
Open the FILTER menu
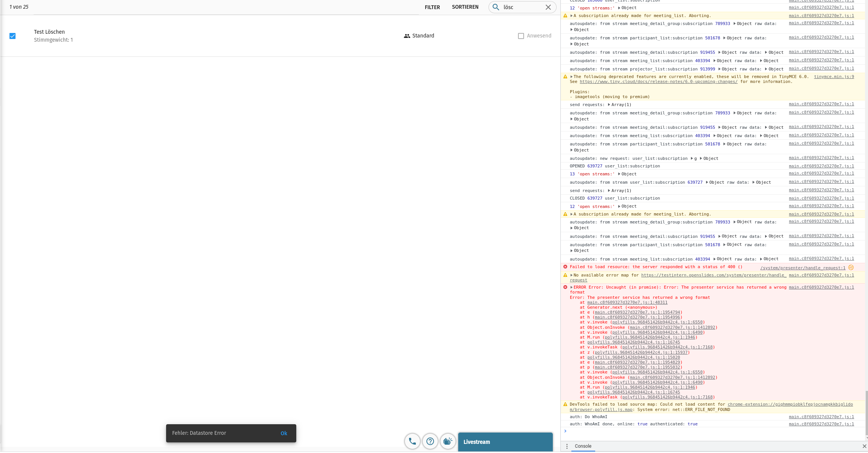432,7
